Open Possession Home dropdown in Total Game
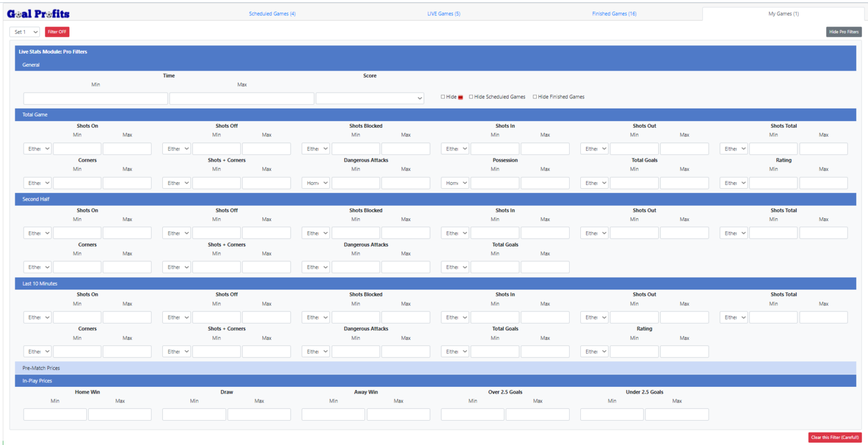This screenshot has height=445, width=868. (x=454, y=183)
